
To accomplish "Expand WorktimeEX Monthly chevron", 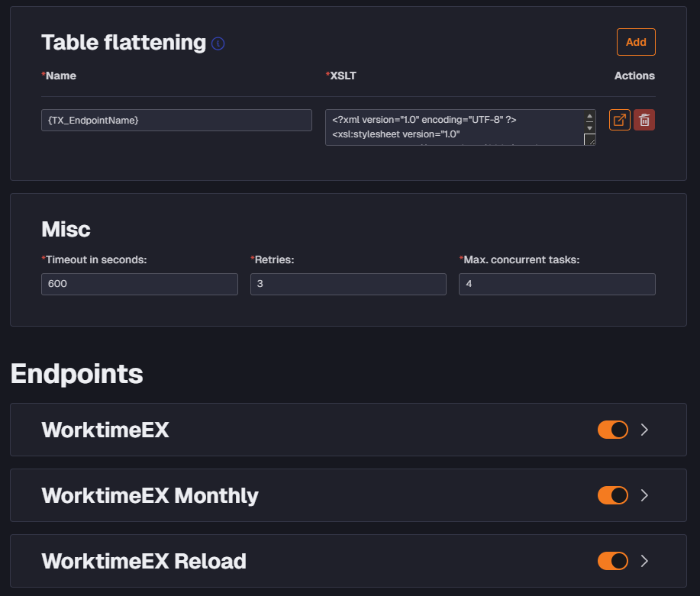I will tap(644, 495).
